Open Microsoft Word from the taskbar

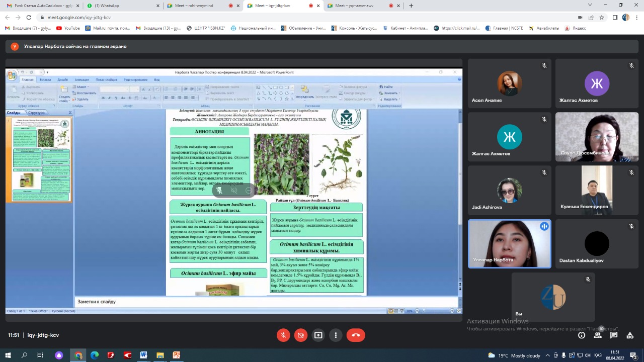pyautogui.click(x=143, y=355)
